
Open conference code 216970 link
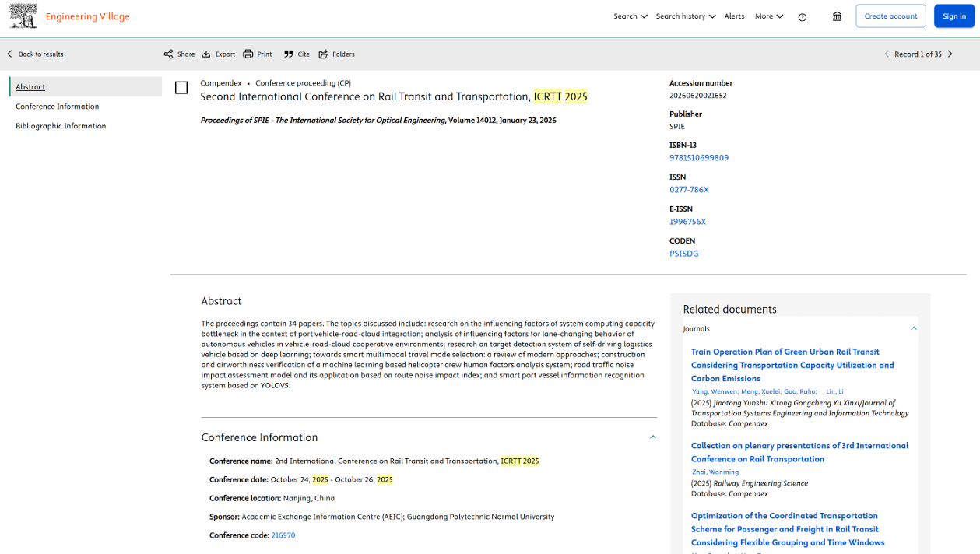point(283,535)
